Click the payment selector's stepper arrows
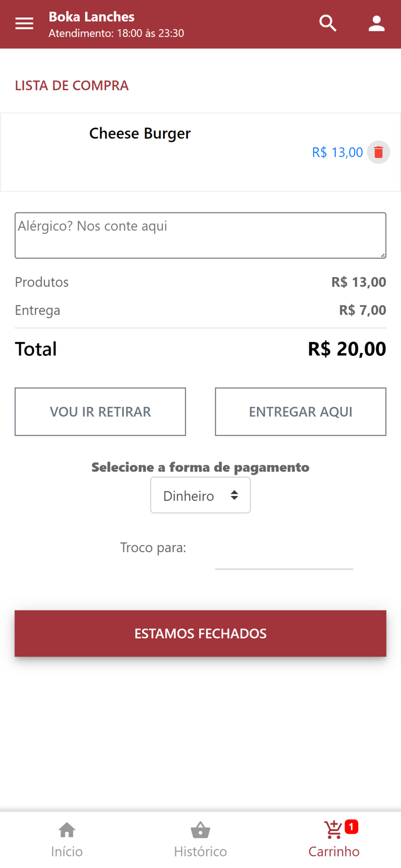 point(235,495)
